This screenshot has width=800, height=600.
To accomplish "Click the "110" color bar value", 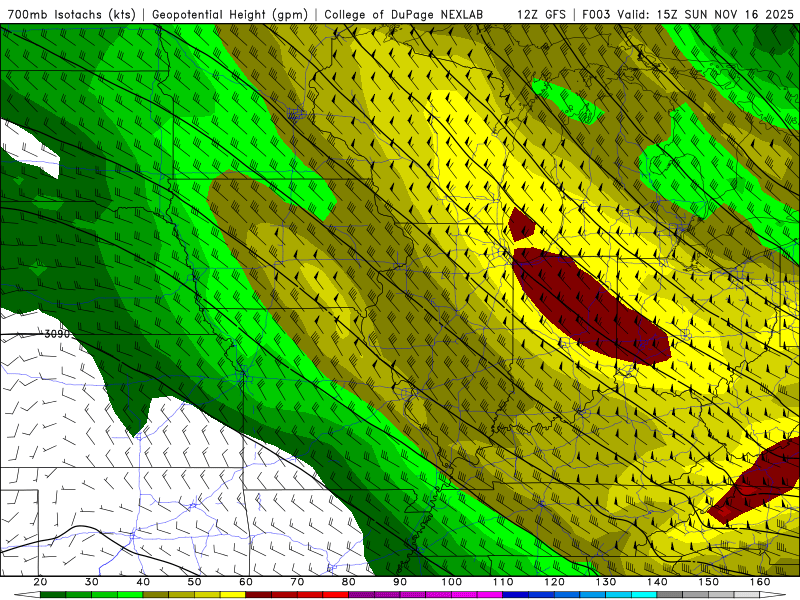I will tap(503, 582).
